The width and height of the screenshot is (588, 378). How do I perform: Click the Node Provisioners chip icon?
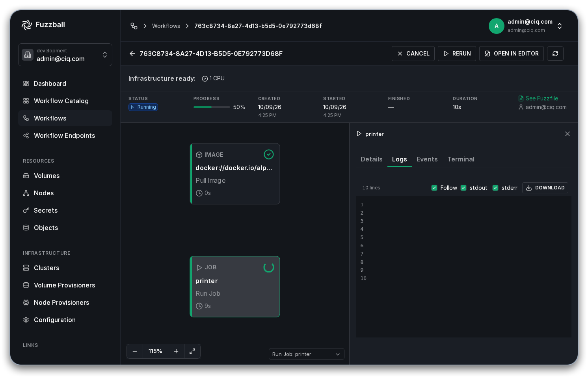(26, 302)
